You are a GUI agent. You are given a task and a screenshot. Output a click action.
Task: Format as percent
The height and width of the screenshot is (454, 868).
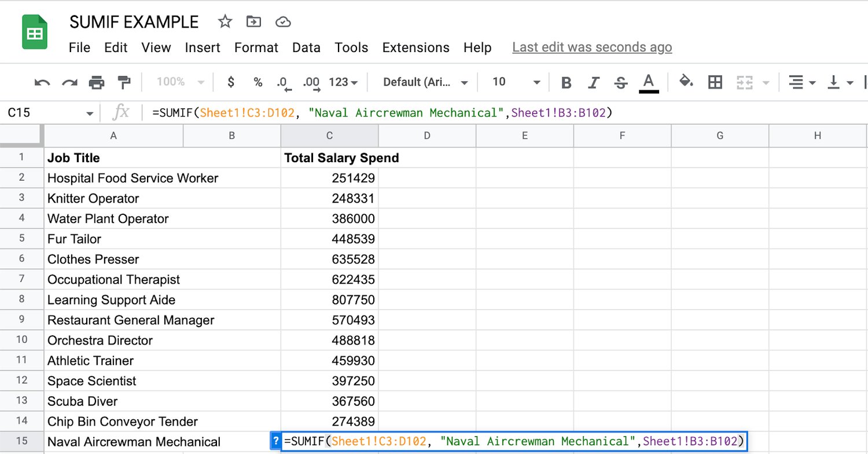pyautogui.click(x=258, y=82)
